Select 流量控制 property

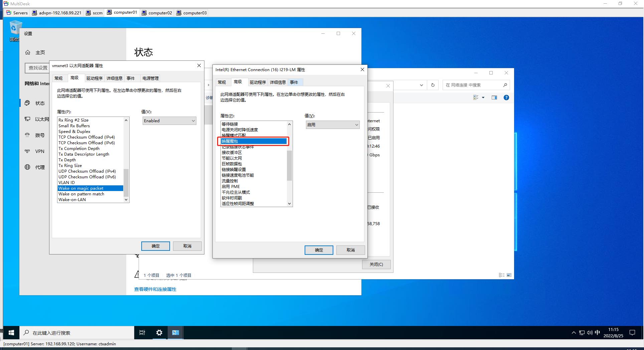point(254,181)
